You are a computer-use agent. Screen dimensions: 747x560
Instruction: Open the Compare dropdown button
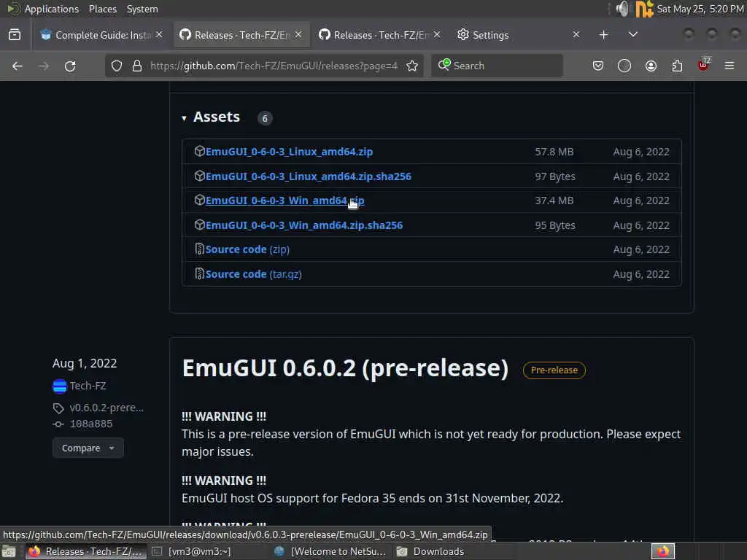(88, 448)
